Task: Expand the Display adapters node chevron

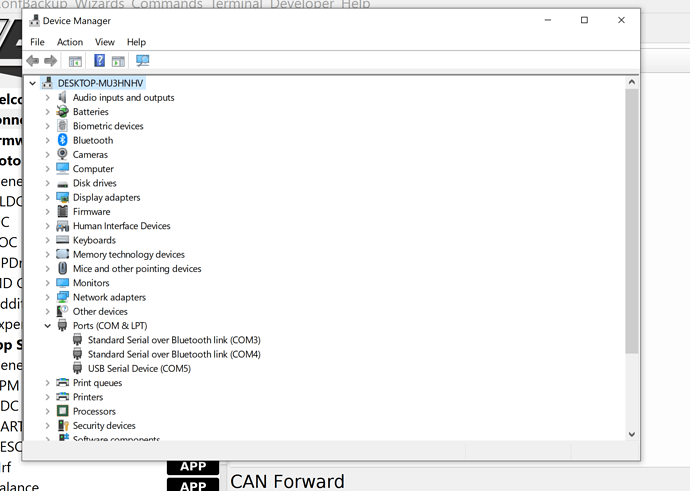Action: click(48, 197)
